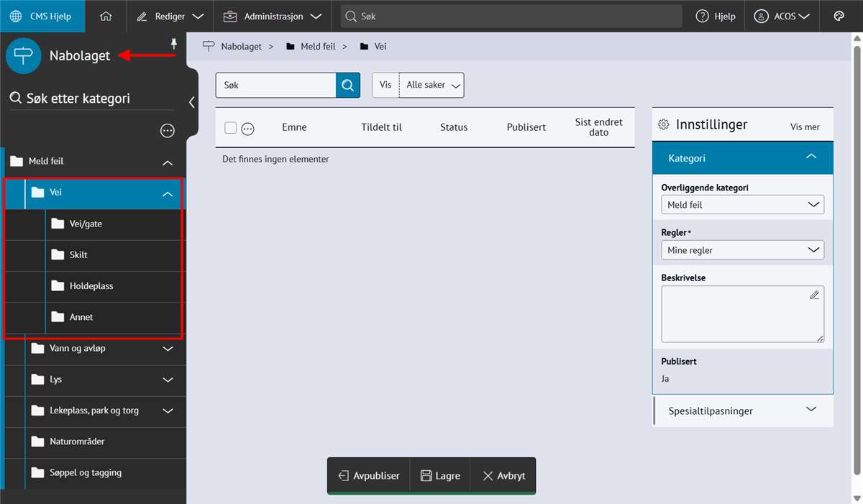Tick the select-all checkbox in table header
The image size is (863, 504).
click(x=231, y=128)
